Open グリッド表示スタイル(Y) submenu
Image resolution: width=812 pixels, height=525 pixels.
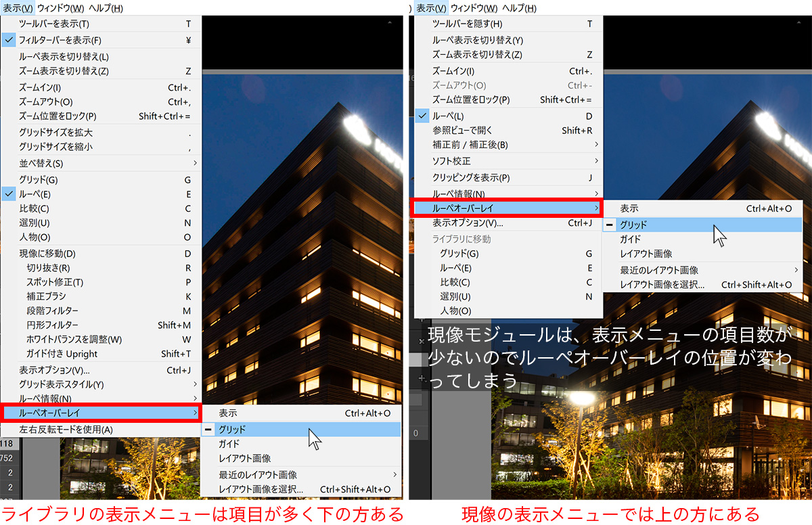61,384
